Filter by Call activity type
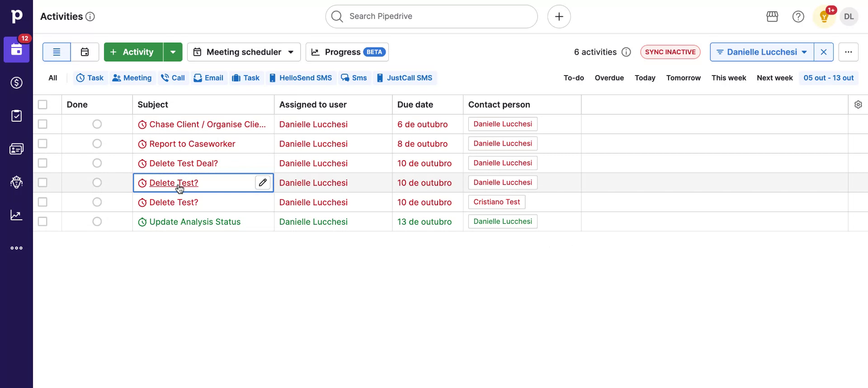868x388 pixels. pyautogui.click(x=173, y=78)
